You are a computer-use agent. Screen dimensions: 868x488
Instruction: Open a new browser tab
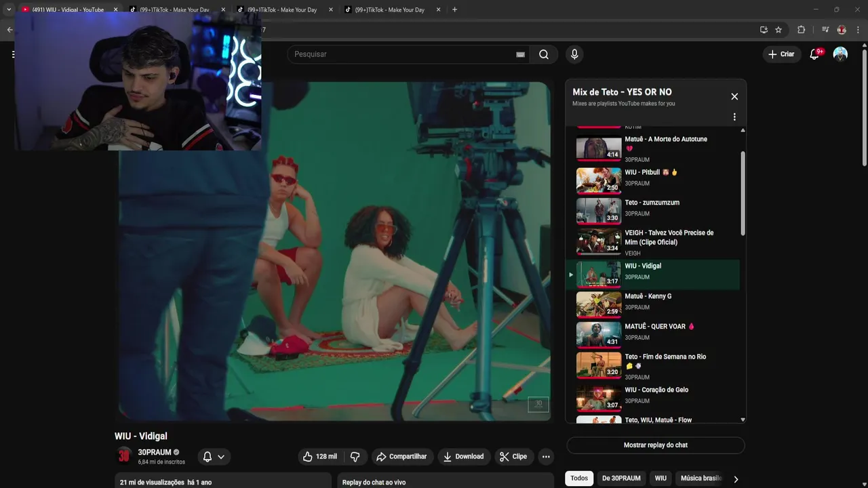click(454, 9)
